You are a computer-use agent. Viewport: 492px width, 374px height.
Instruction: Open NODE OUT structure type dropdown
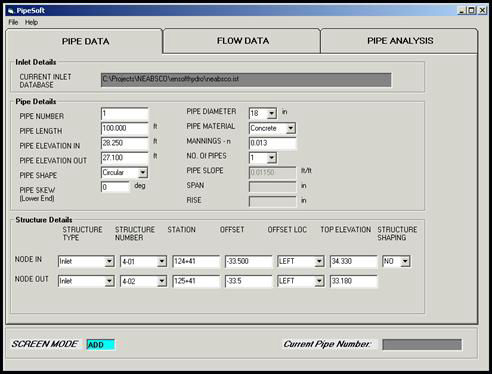[109, 281]
